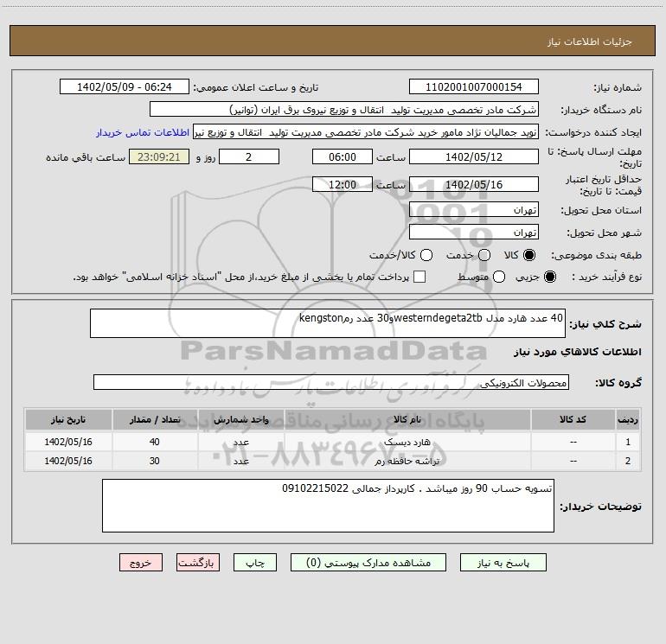
Task: Click the request creator field
Action: [x=366, y=131]
